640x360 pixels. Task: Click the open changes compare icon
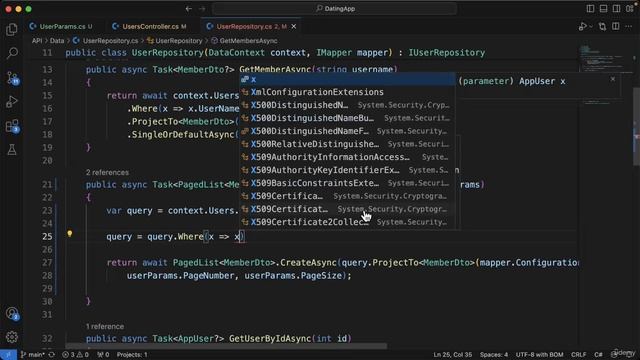[602, 27]
